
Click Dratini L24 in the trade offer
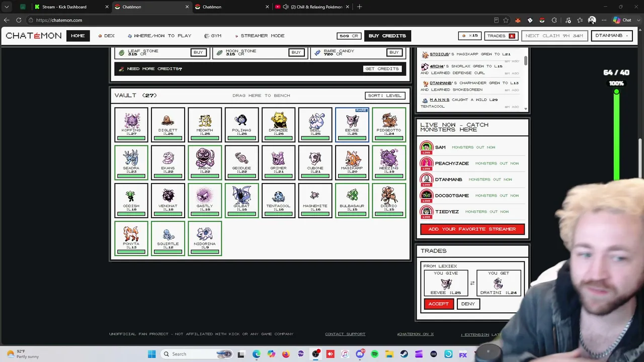point(498,283)
